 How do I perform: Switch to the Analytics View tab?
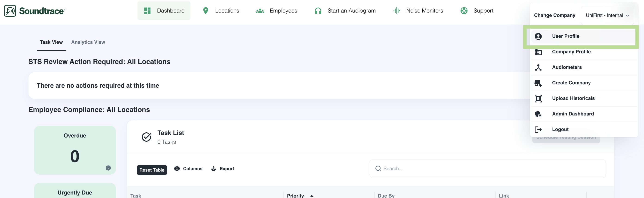88,42
